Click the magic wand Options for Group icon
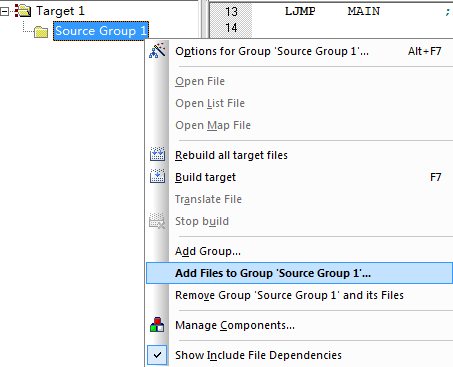 [x=157, y=51]
